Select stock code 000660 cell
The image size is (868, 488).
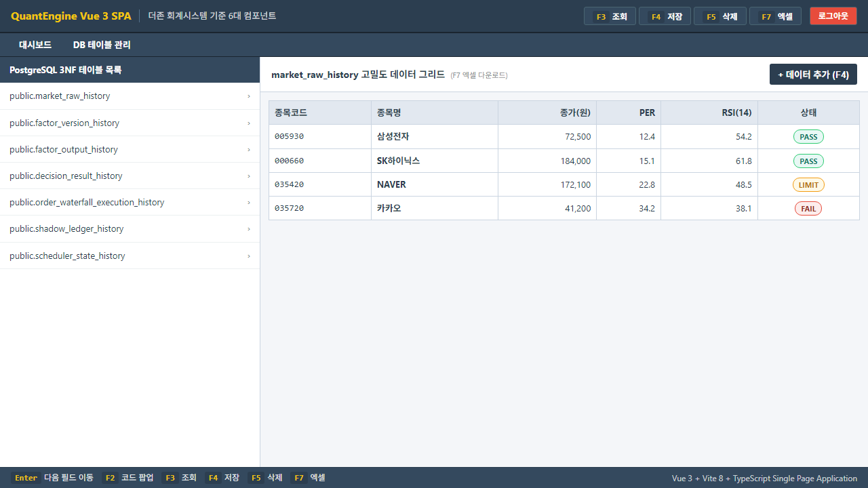(x=320, y=161)
